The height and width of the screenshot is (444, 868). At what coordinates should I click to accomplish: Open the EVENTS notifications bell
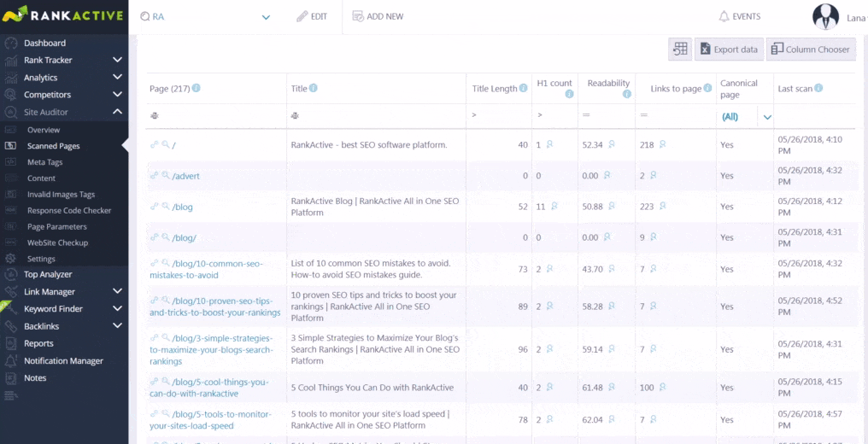pyautogui.click(x=739, y=16)
